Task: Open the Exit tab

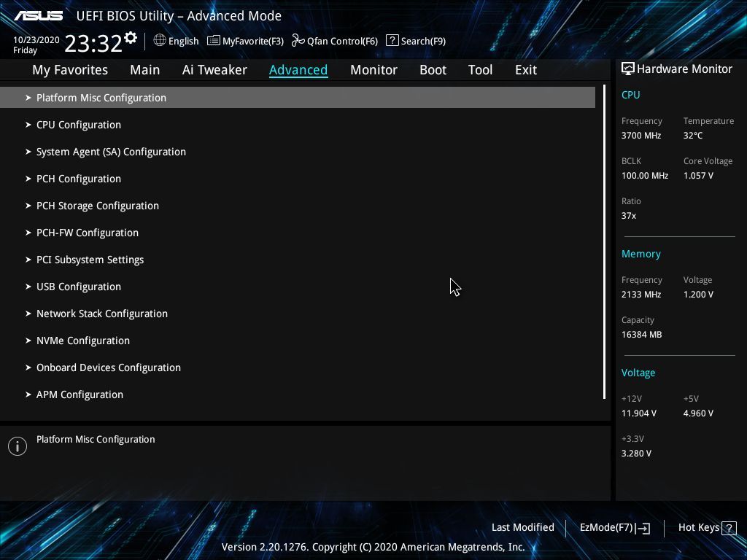Action: [526, 70]
